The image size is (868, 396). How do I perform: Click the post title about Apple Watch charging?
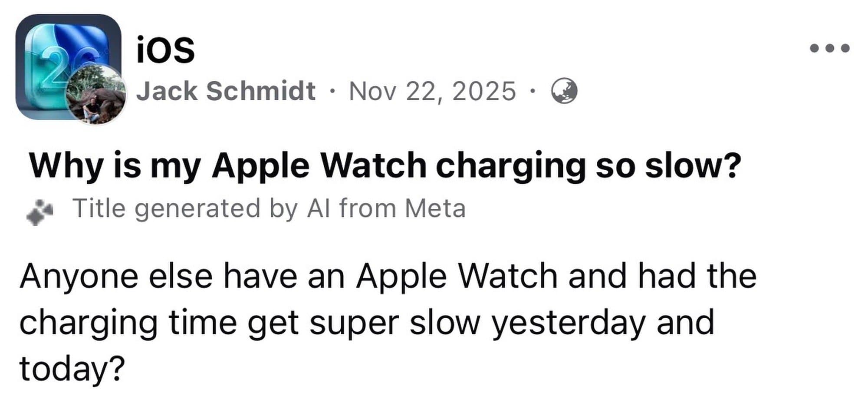click(x=385, y=166)
